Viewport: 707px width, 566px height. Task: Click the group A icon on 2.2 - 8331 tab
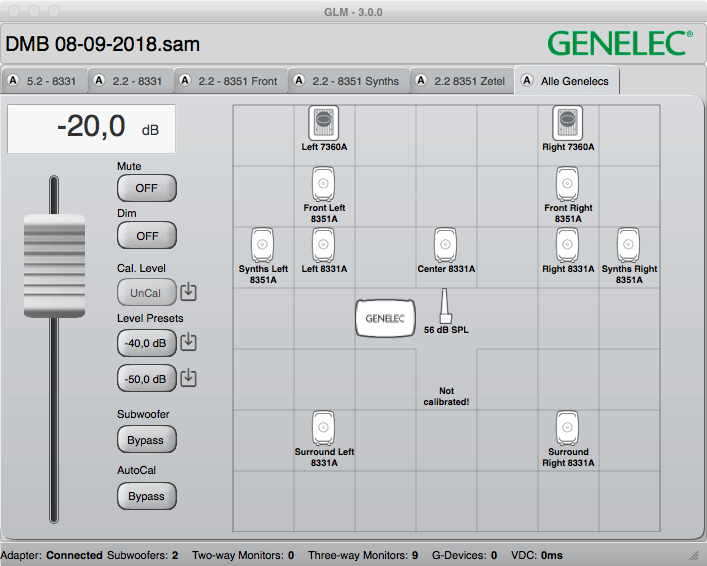pyautogui.click(x=99, y=80)
